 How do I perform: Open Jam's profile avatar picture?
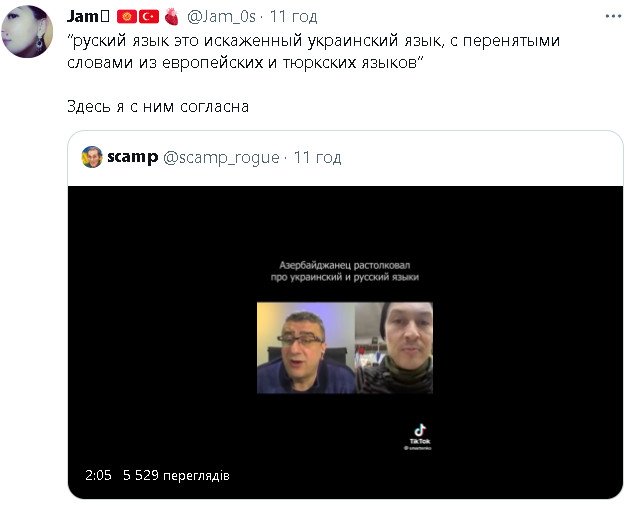tap(27, 32)
